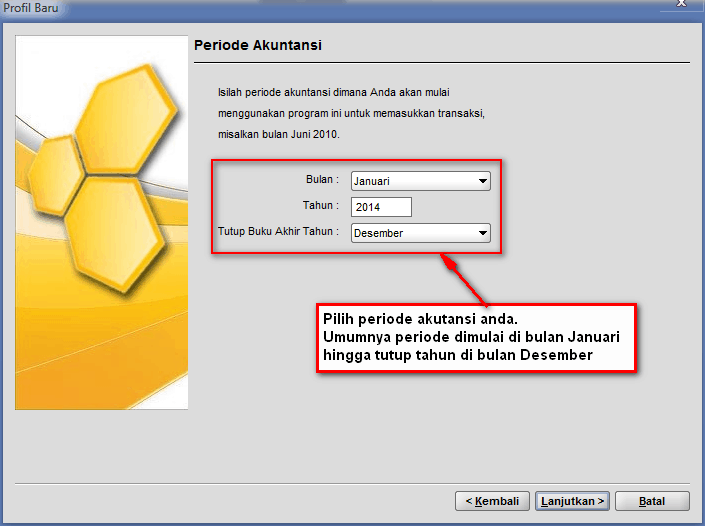
Task: Click the text 'misalkan bulan Juni 2010.'
Action: [x=279, y=134]
